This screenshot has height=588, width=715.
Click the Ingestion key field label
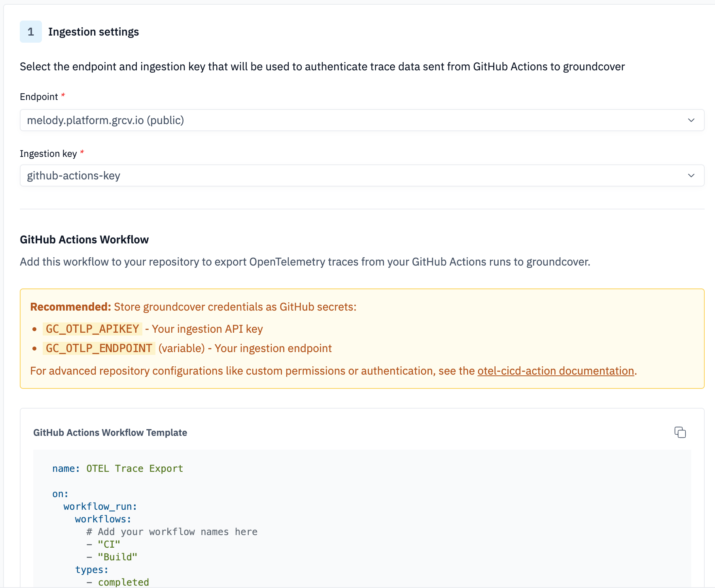click(x=48, y=154)
